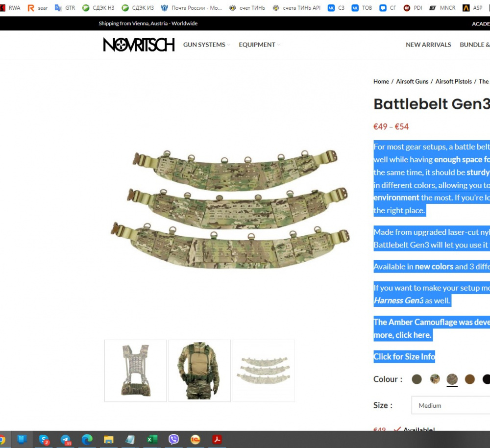Open Viber from the taskbar

coord(173,440)
